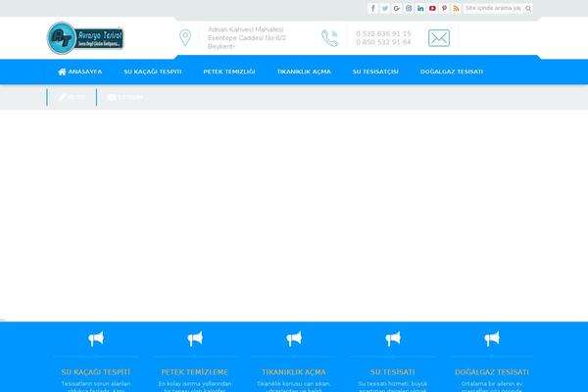Go to ANASAYFA home menu item
588x392 pixels.
pyautogui.click(x=80, y=72)
